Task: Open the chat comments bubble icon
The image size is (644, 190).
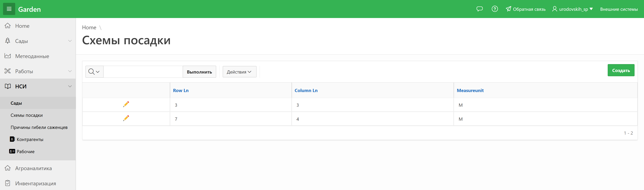Action: [x=479, y=9]
